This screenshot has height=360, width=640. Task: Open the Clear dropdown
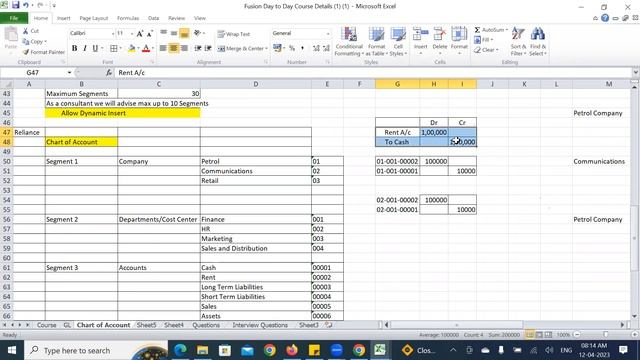[486, 50]
